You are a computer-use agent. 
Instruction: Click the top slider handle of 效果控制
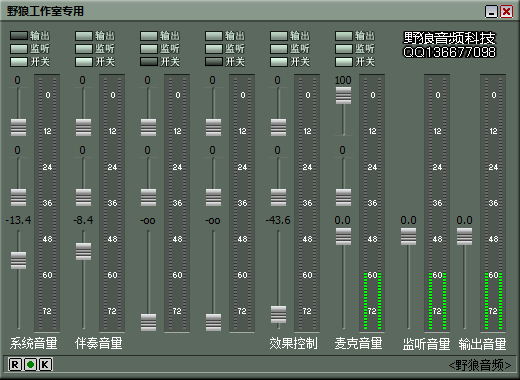click(x=278, y=127)
